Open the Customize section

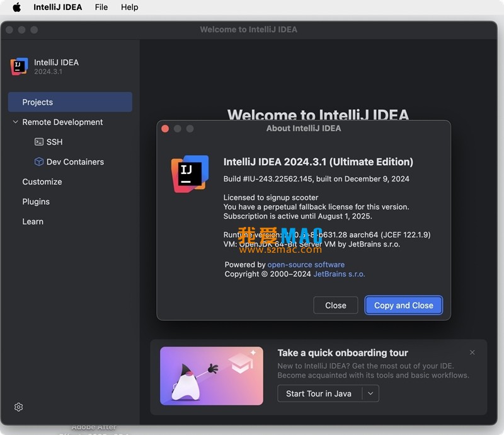pyautogui.click(x=42, y=182)
